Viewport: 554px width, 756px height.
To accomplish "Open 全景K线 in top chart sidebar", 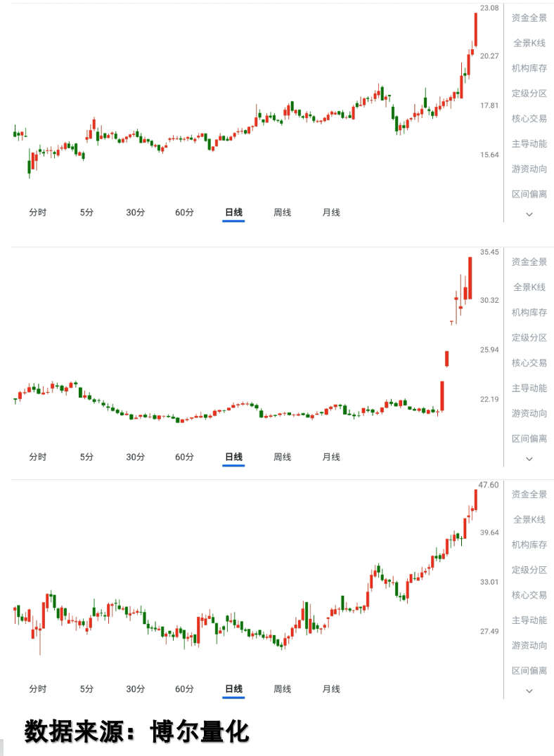I will [x=529, y=43].
